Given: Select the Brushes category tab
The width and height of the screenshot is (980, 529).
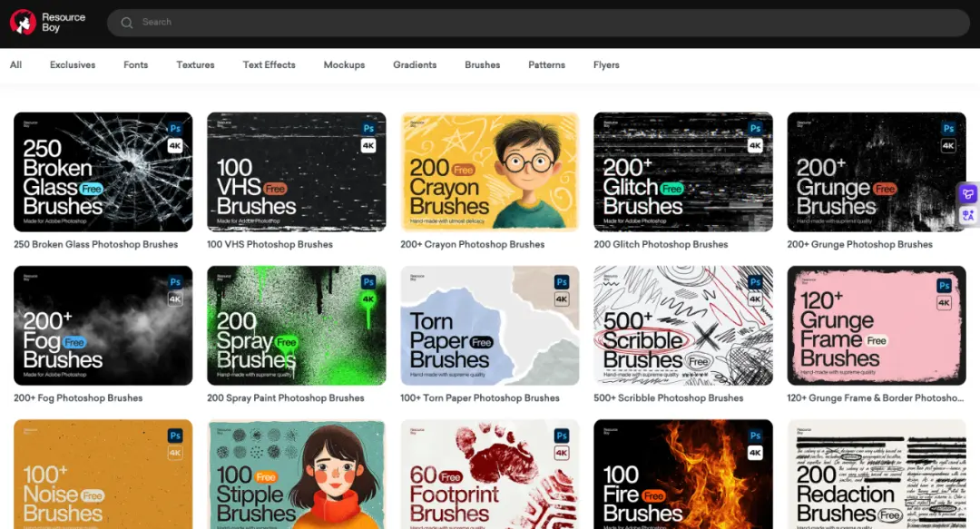Looking at the screenshot, I should tap(483, 64).
